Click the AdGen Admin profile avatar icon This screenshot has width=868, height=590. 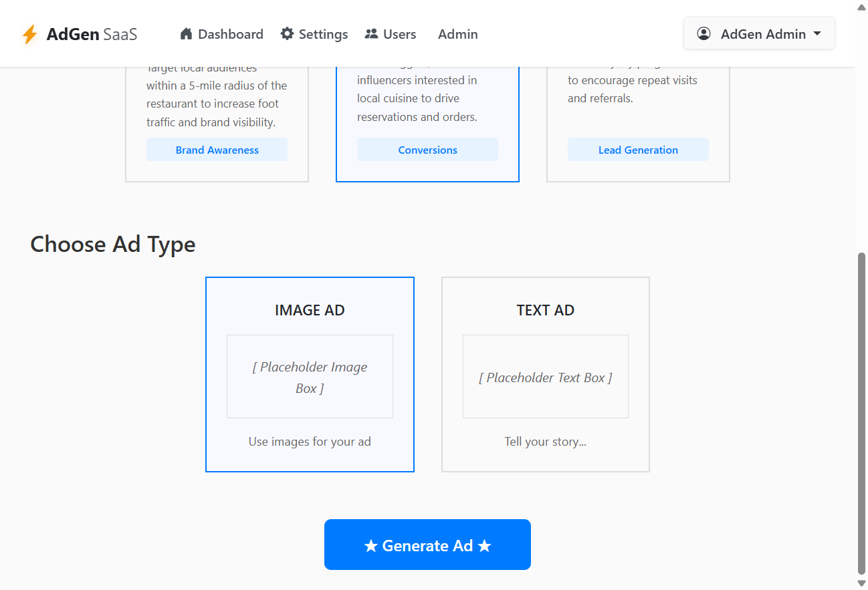pyautogui.click(x=703, y=33)
